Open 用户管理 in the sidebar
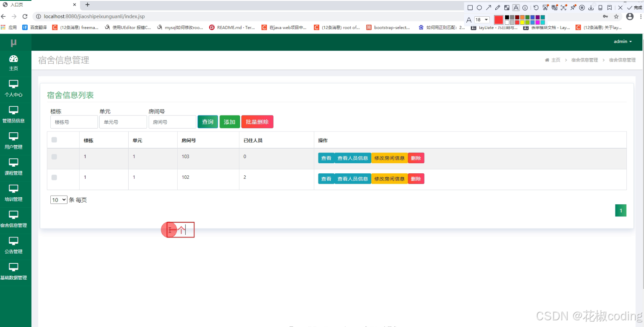 pyautogui.click(x=13, y=142)
